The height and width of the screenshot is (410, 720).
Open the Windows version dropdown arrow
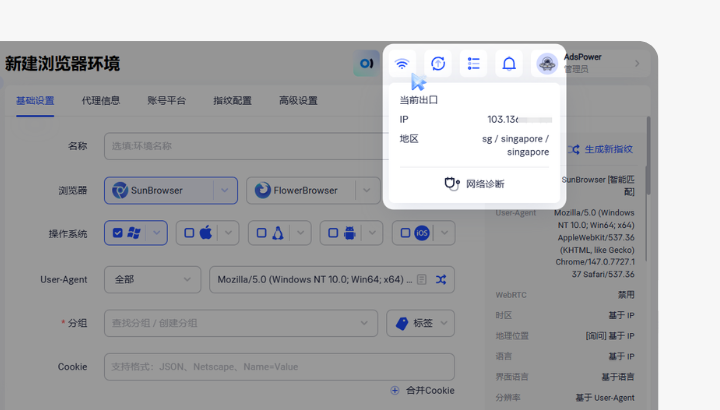coord(157,233)
